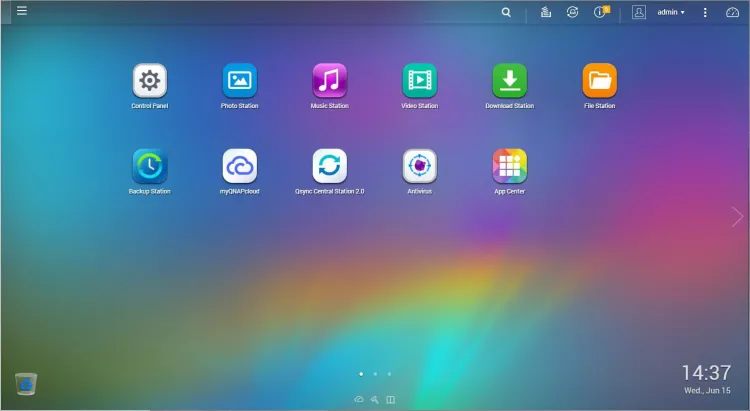Open File Station
This screenshot has height=411, width=750.
click(x=599, y=80)
